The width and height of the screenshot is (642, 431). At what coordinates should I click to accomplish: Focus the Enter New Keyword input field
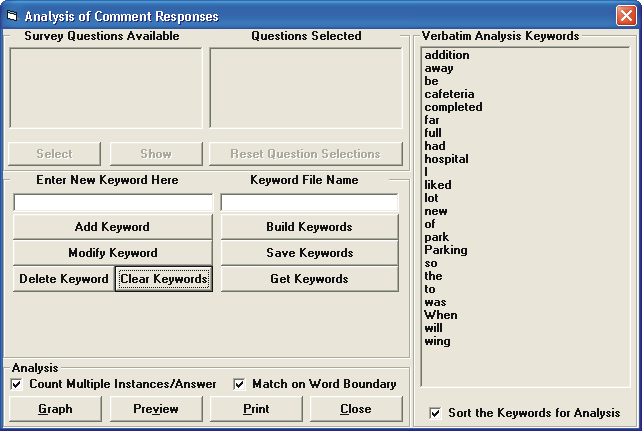[x=113, y=203]
